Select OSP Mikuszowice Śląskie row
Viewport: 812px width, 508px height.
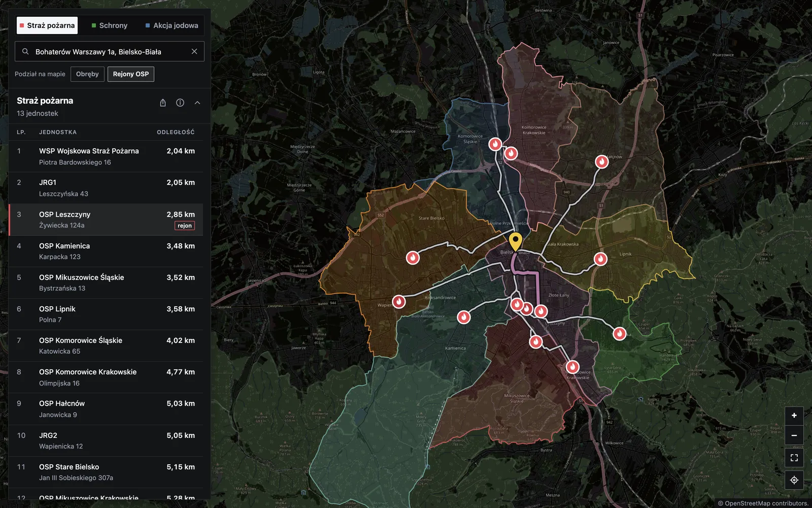click(106, 282)
